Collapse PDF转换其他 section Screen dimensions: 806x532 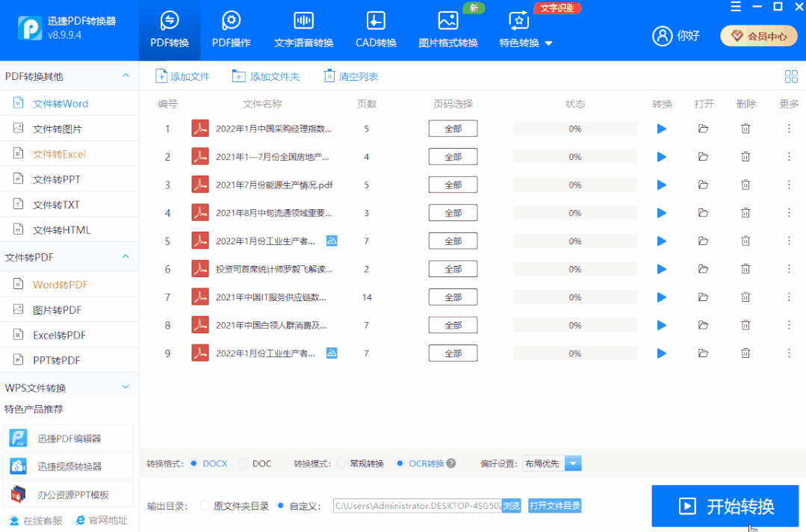coord(125,75)
